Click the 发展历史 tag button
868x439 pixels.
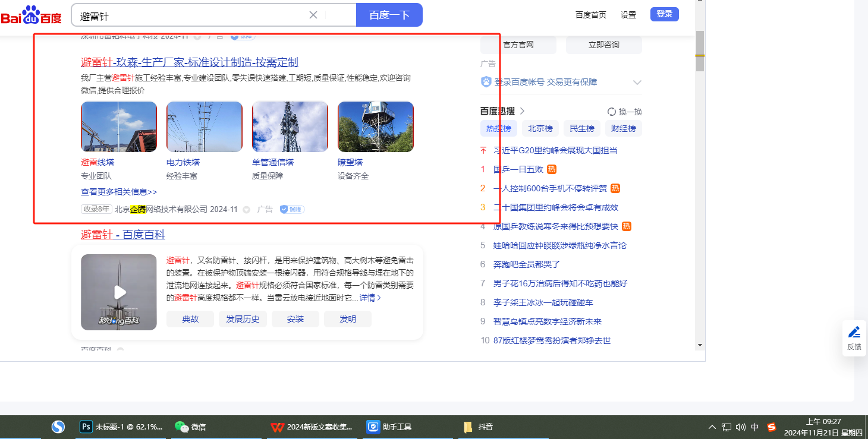point(243,319)
